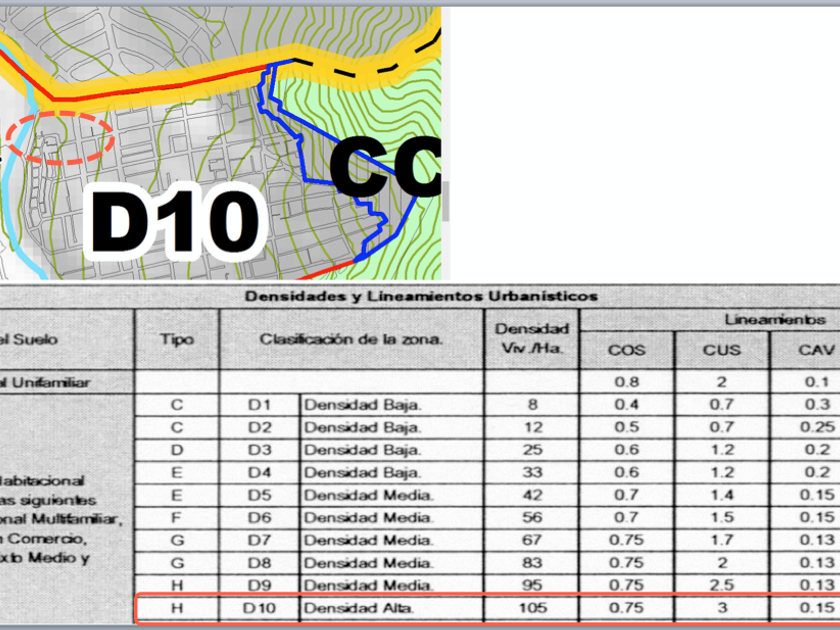Click the large D10 label on the map
Viewport: 840px width, 630px height.
[x=177, y=221]
